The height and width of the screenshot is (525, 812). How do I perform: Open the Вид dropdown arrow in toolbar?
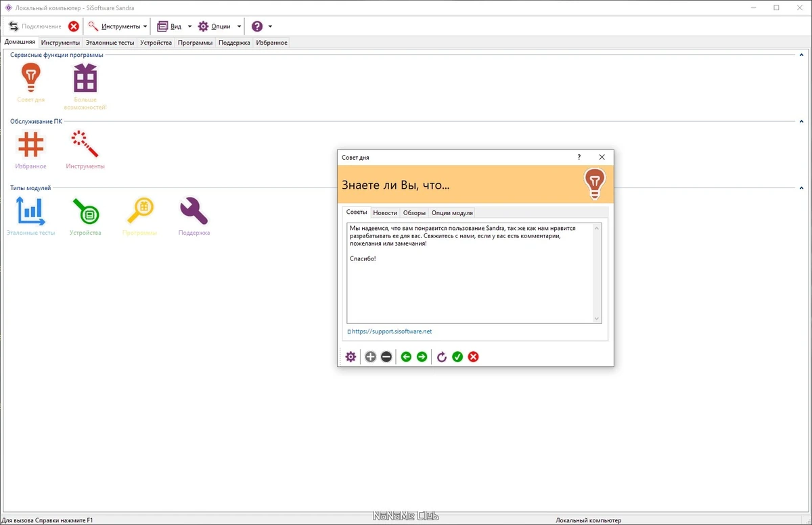click(x=189, y=26)
